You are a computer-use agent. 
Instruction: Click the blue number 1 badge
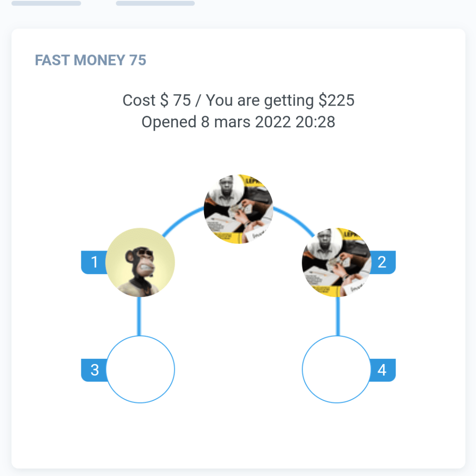[x=94, y=262]
